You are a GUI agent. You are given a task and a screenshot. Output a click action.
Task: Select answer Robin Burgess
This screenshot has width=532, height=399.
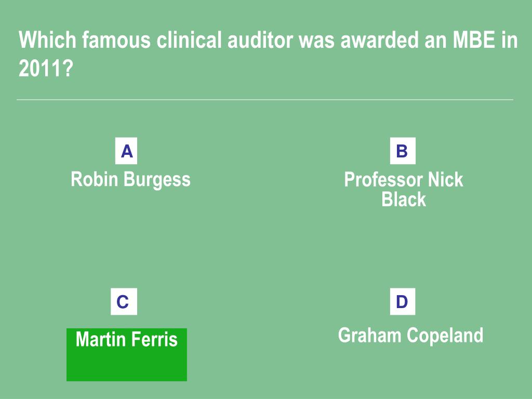tap(130, 179)
